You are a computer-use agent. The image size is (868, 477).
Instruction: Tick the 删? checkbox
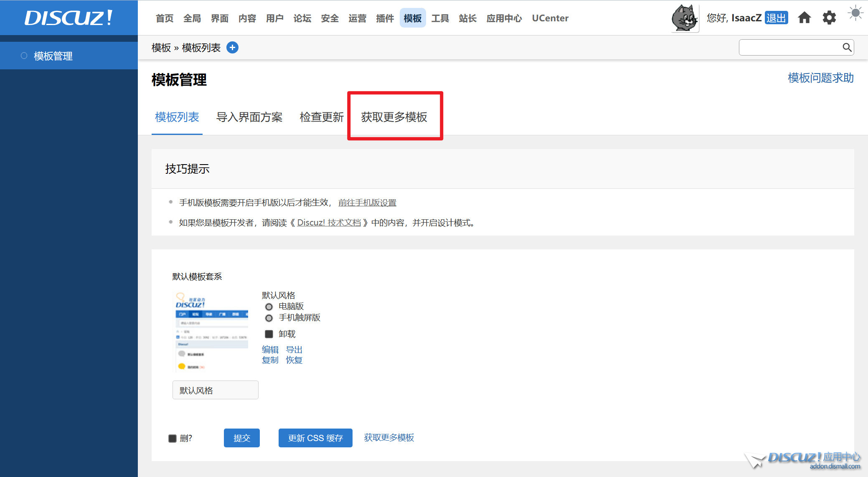coord(173,439)
